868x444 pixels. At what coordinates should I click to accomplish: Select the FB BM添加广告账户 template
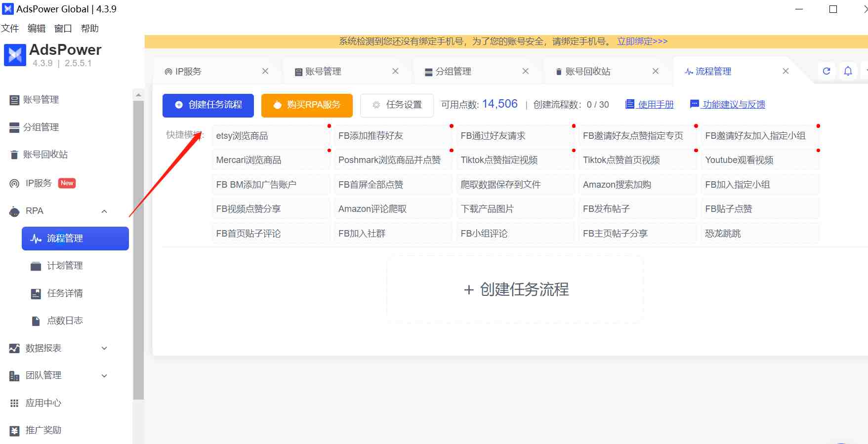coord(271,185)
